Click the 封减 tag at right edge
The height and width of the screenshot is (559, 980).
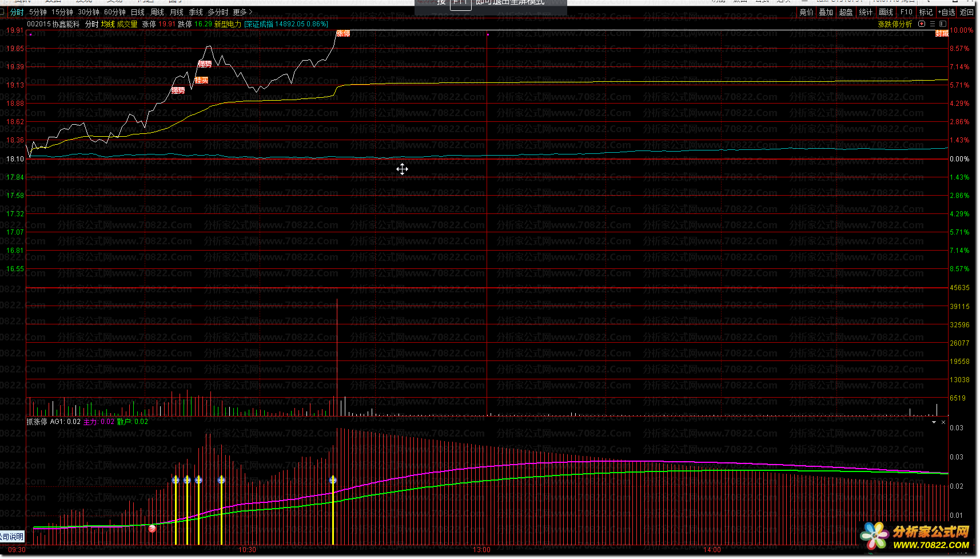(x=942, y=34)
